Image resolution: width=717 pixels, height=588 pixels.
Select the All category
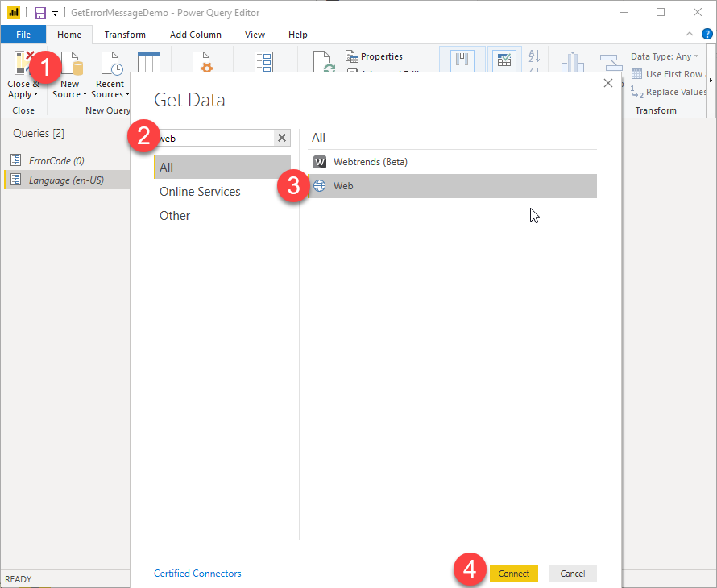pyautogui.click(x=222, y=167)
